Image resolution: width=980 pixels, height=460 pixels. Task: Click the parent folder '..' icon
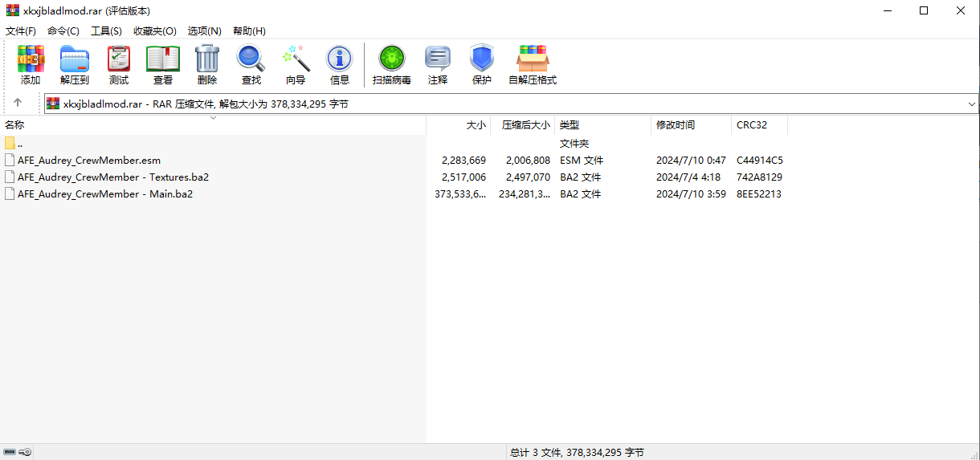10,143
